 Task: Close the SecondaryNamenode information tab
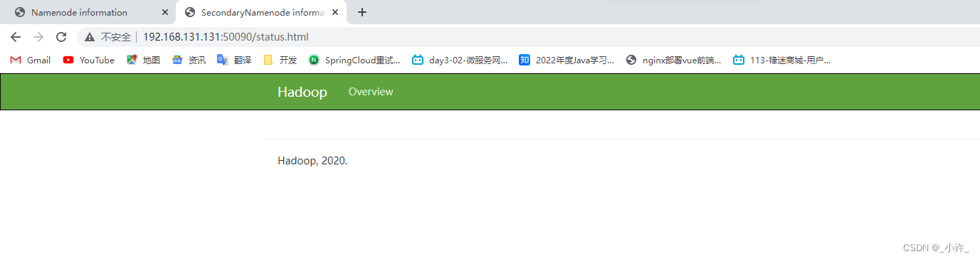point(335,12)
